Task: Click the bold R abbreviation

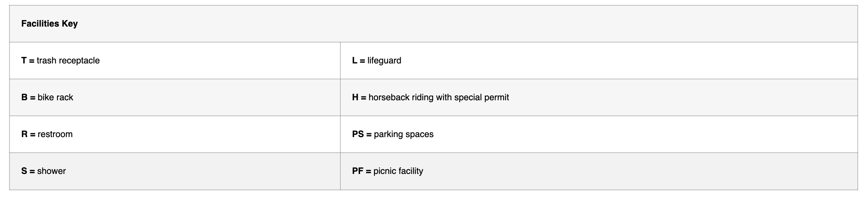Action: click(24, 134)
